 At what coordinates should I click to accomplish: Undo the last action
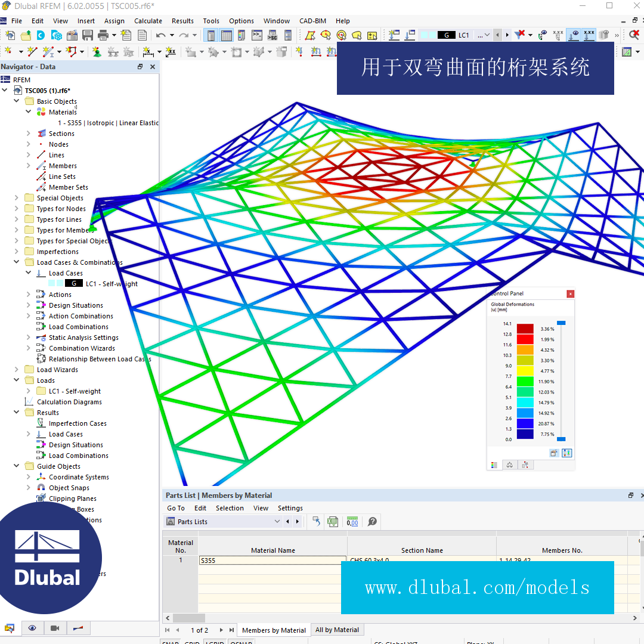160,36
